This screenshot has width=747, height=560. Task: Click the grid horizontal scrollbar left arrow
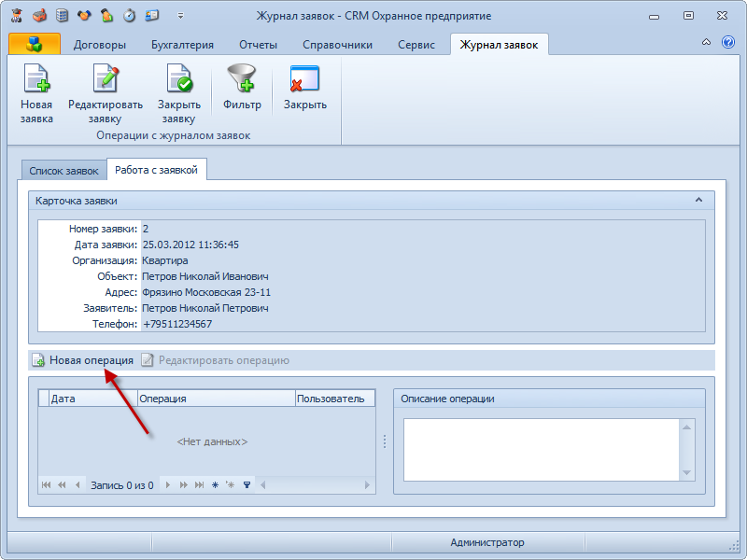(x=262, y=484)
